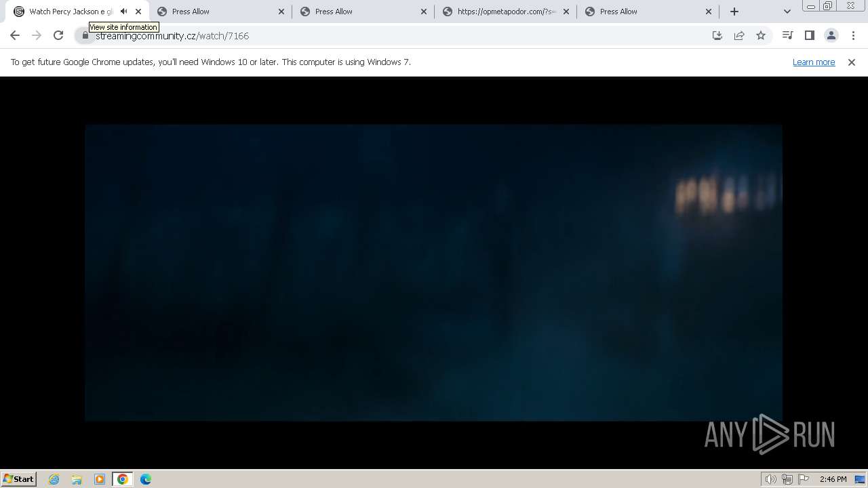Toggle the Chrome side panel
Screen dimensions: 868x488
tap(809, 35)
